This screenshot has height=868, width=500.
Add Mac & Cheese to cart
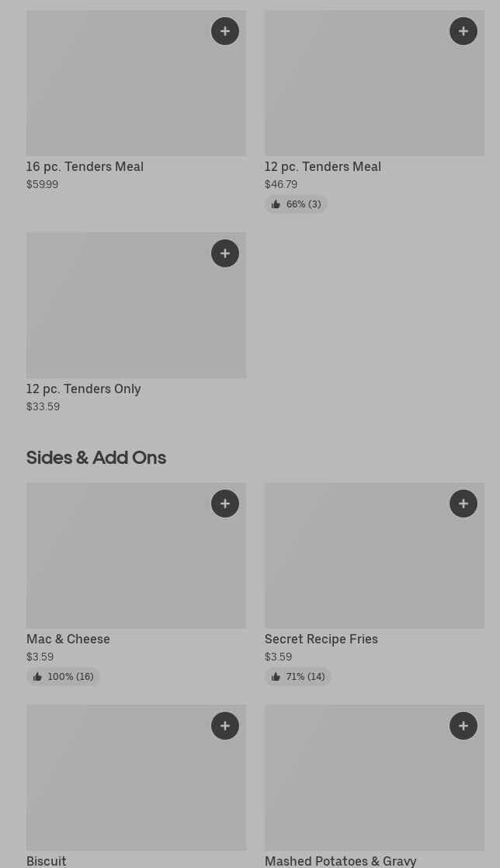225,504
